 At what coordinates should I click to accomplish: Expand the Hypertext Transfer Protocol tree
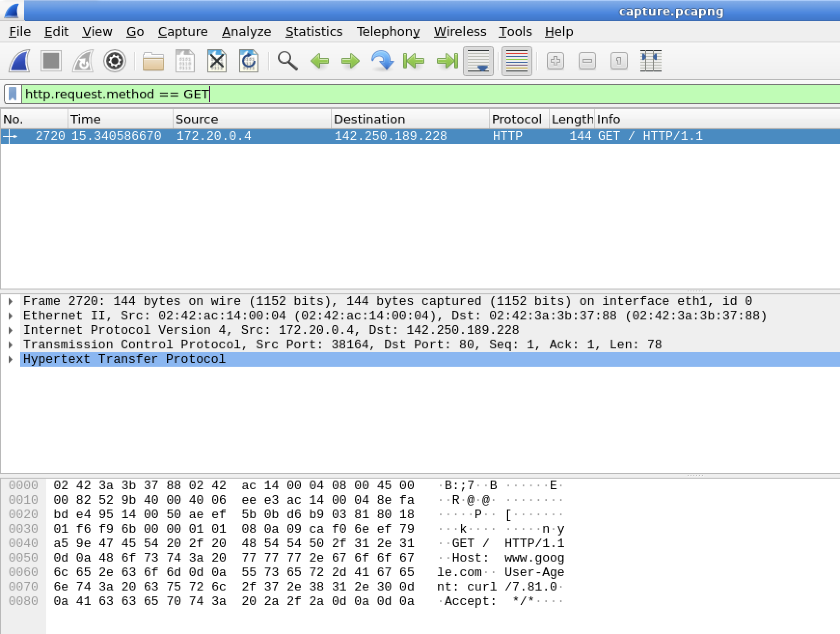click(11, 359)
